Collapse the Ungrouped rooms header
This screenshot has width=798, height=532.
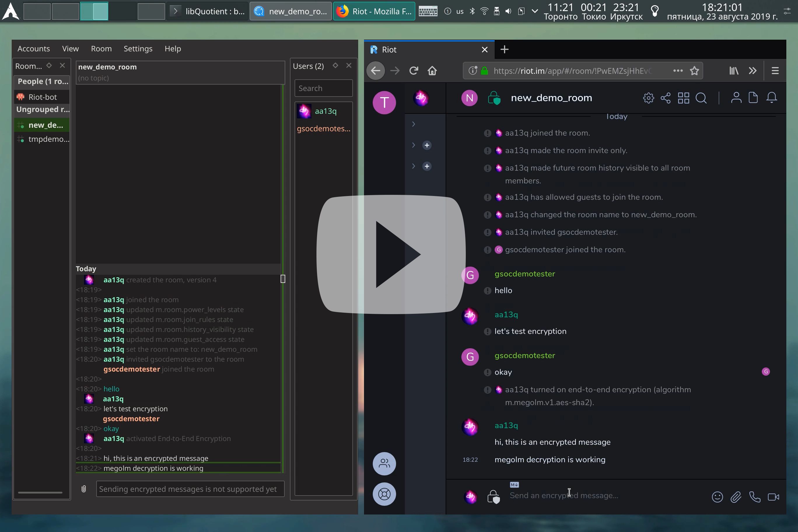click(42, 109)
